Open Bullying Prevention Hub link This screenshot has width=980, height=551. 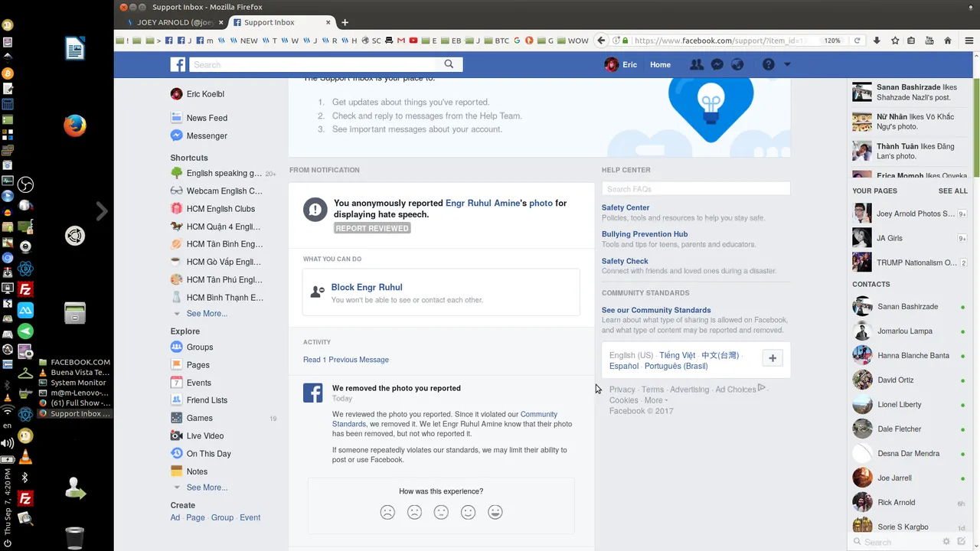click(x=645, y=234)
